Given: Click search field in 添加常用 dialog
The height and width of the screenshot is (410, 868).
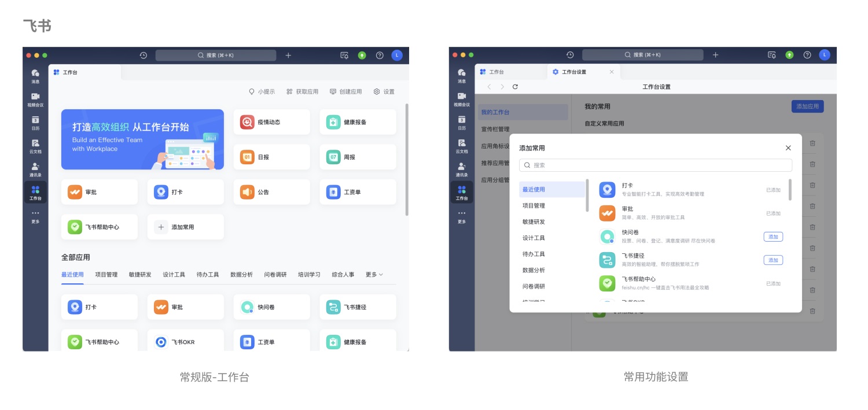Looking at the screenshot, I should point(656,165).
